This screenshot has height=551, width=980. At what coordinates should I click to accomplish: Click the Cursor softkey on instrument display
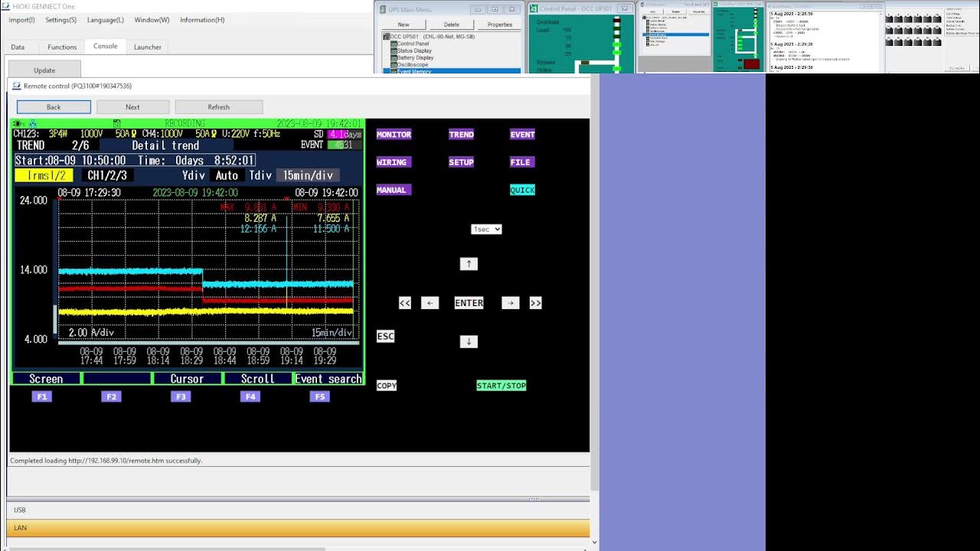click(187, 379)
